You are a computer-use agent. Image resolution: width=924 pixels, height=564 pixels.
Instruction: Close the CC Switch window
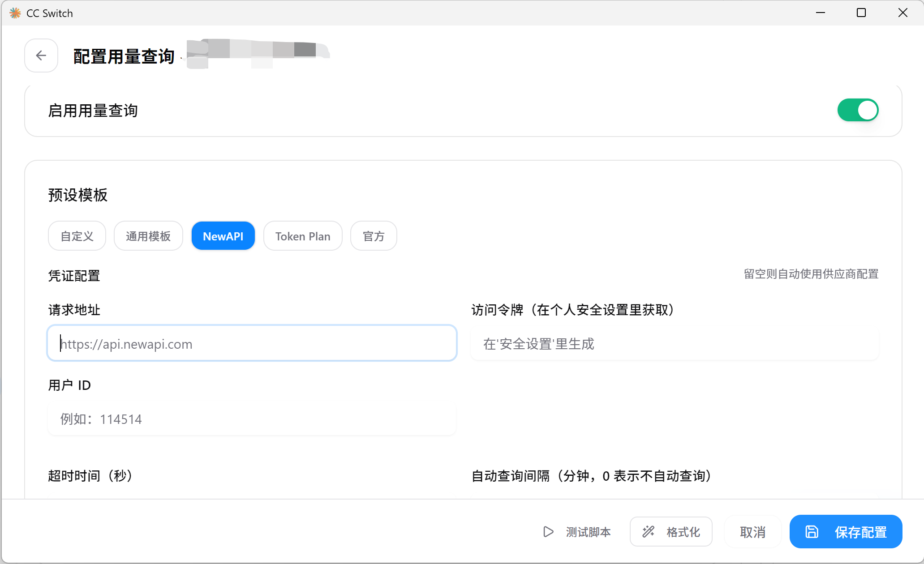coord(903,13)
